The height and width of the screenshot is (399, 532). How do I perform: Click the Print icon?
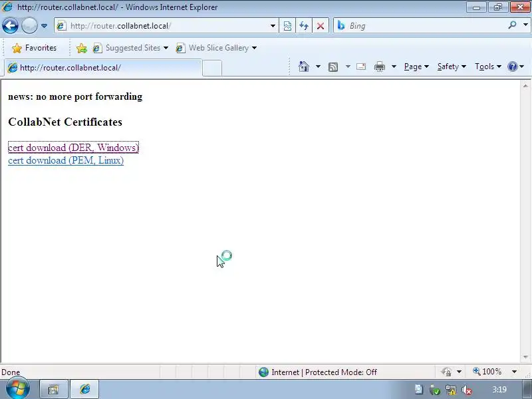pos(379,66)
